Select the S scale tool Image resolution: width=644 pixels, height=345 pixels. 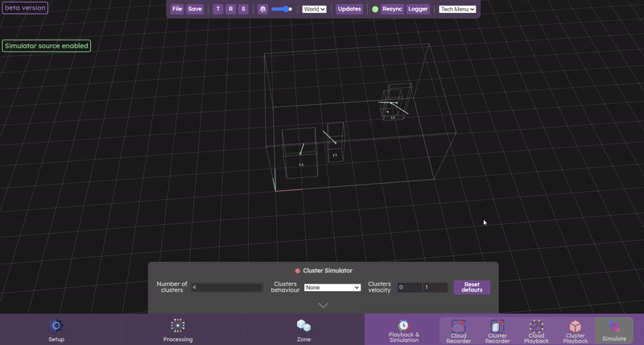tap(243, 9)
